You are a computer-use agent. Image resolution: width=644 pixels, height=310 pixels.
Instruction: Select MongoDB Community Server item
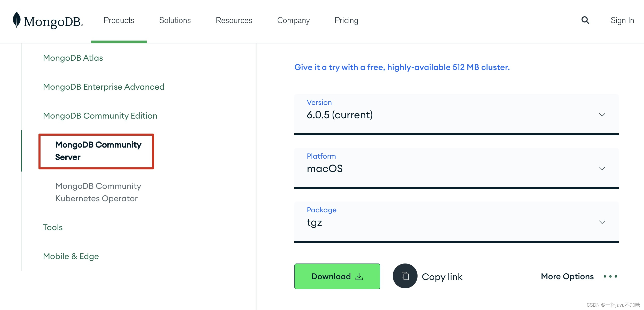pos(98,151)
